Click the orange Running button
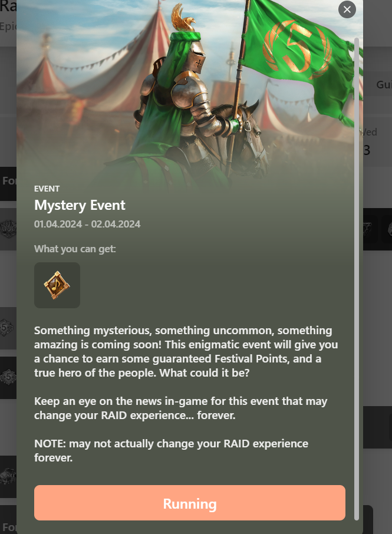The height and width of the screenshot is (534, 392). 190,503
